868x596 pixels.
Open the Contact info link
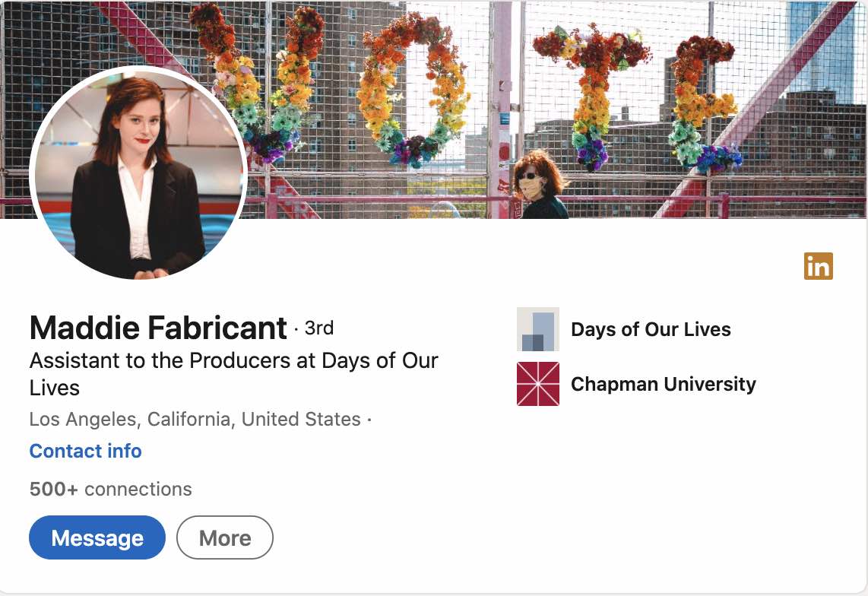pos(85,451)
